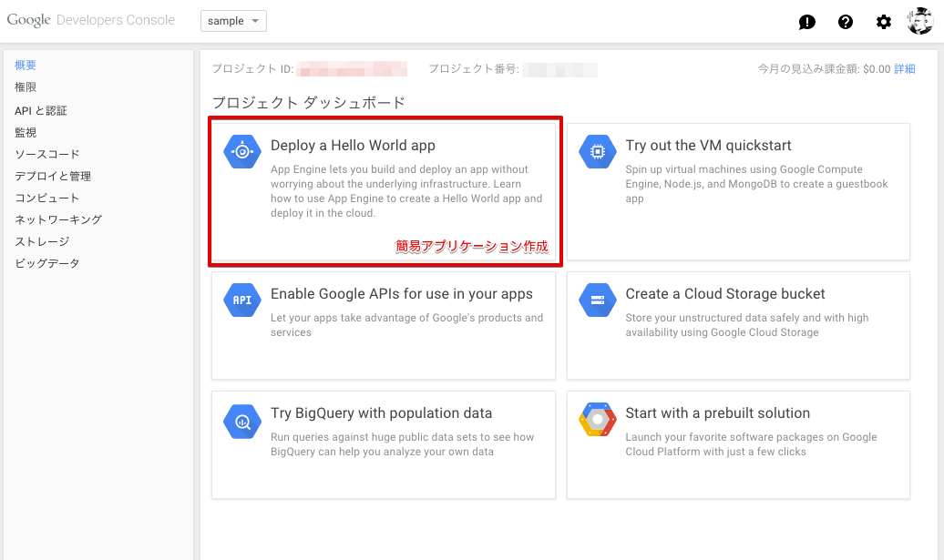Select 権限 in the sidebar
Image resolution: width=944 pixels, height=560 pixels.
pyautogui.click(x=26, y=87)
